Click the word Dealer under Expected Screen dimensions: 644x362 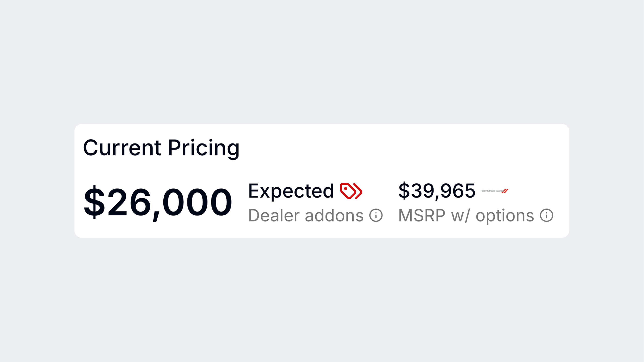click(274, 215)
